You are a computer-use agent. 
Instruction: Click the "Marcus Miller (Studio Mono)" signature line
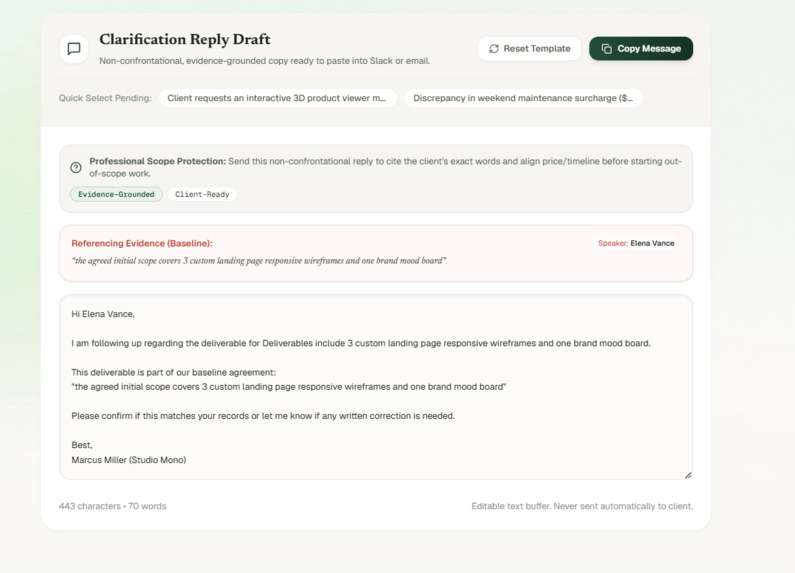[129, 460]
